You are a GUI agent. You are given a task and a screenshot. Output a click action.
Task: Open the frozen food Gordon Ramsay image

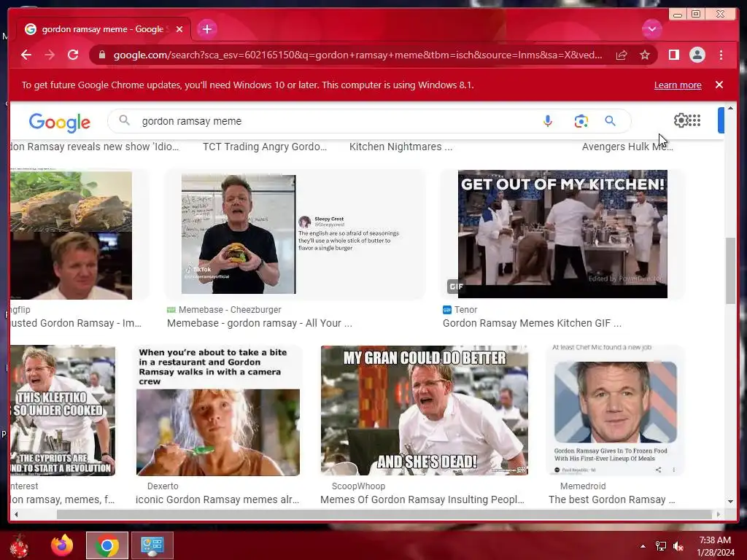coord(615,410)
